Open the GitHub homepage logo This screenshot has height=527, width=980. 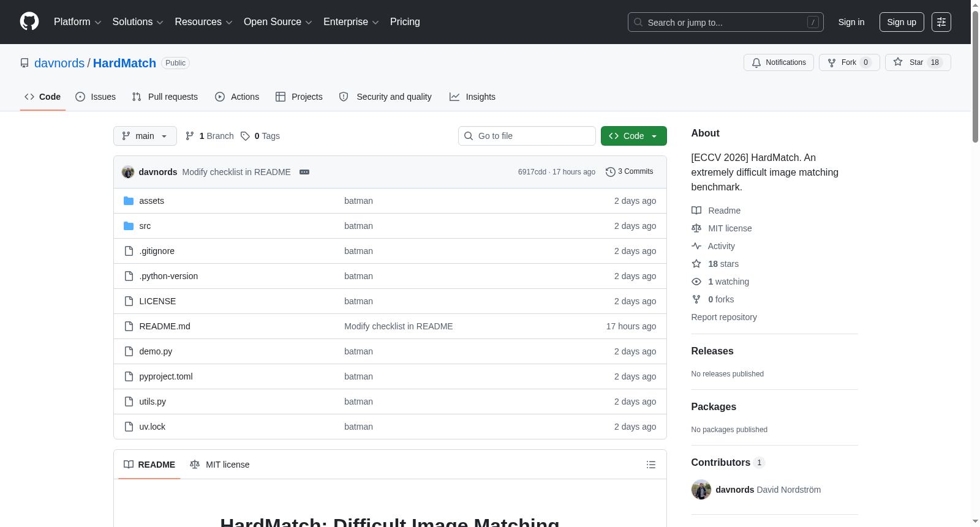(29, 22)
